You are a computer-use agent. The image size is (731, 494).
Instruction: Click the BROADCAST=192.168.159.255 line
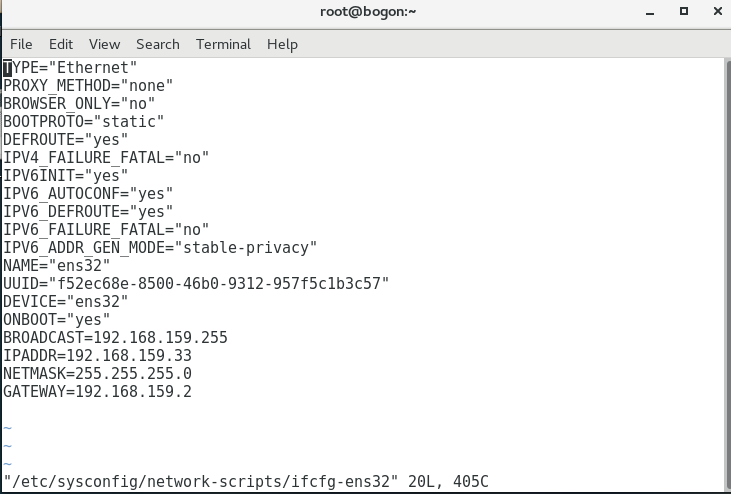(x=115, y=337)
